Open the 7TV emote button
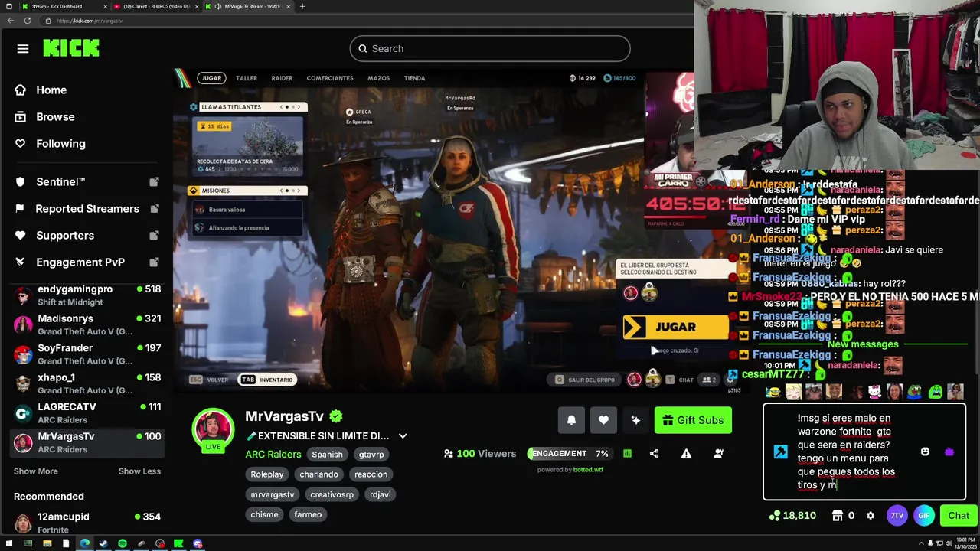Screen dimensions: 980x551 pos(897,516)
